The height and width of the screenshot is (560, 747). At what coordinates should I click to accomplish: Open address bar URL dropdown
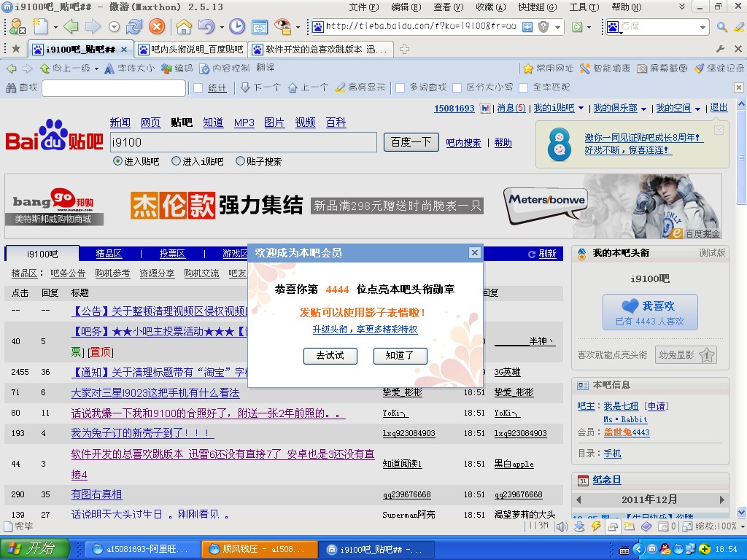coord(557,27)
